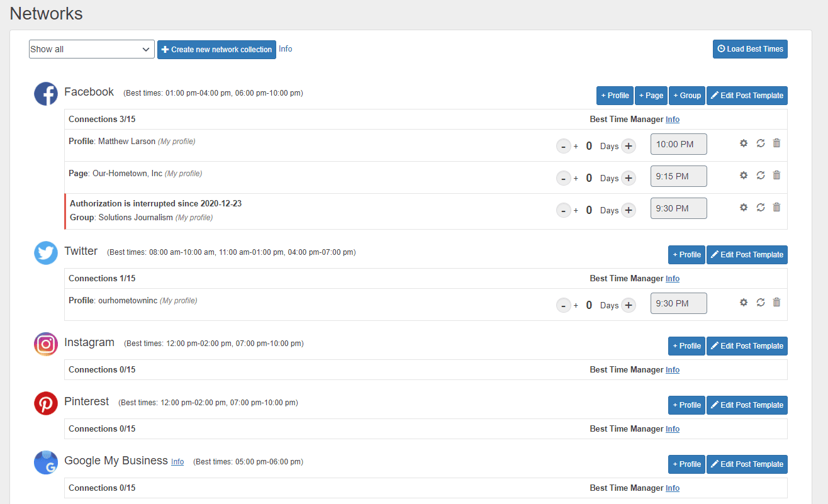Open Best Time Manager Info link under Twitter
Image resolution: width=828 pixels, height=504 pixels.
click(x=673, y=279)
